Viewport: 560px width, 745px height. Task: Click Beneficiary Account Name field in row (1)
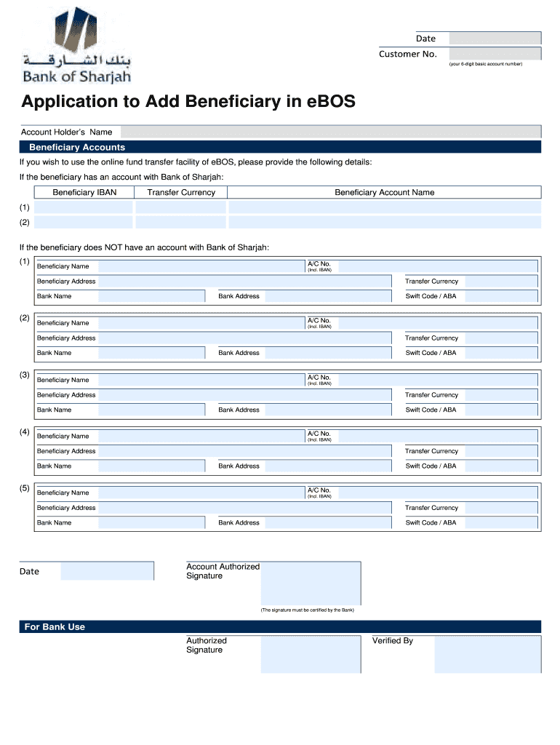[x=384, y=207]
